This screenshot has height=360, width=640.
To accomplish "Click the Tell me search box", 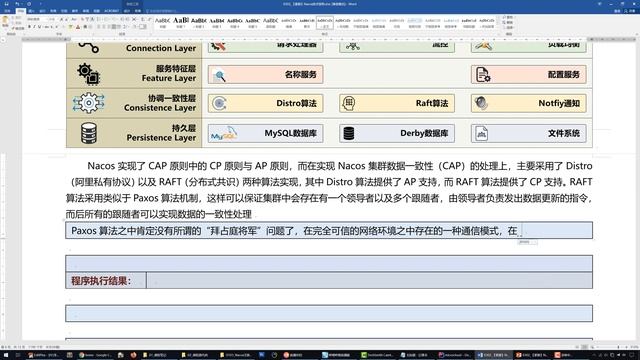I will click(x=163, y=11).
